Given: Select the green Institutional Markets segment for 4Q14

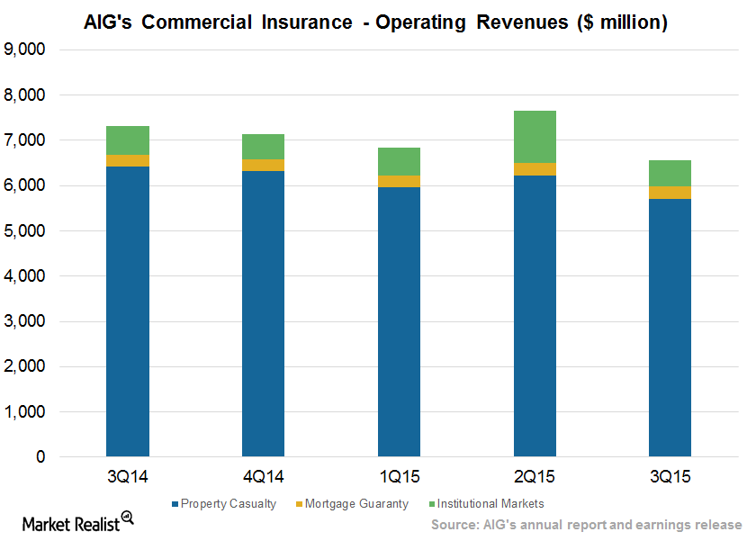Looking at the screenshot, I should (x=263, y=147).
